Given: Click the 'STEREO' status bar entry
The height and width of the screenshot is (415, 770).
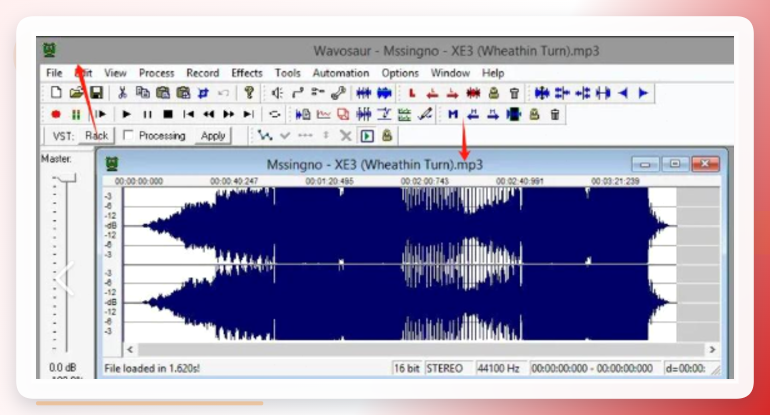Looking at the screenshot, I should click(444, 368).
